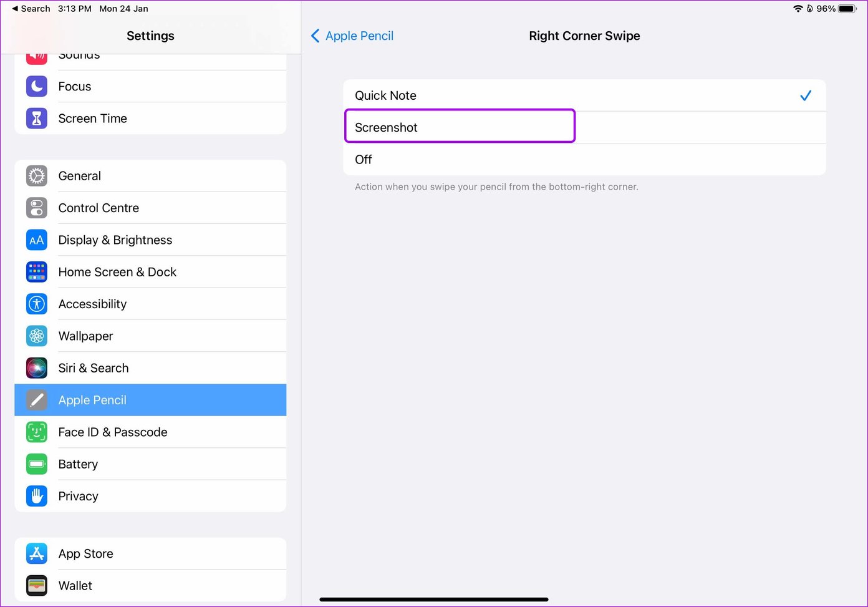Open General via the gear icon
Screen dimensions: 868x607
point(37,176)
